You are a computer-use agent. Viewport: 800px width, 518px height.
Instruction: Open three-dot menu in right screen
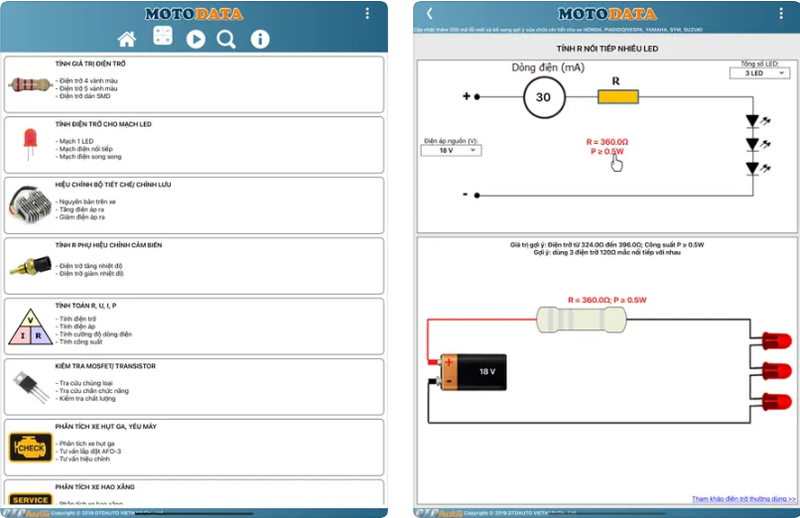[x=781, y=13]
